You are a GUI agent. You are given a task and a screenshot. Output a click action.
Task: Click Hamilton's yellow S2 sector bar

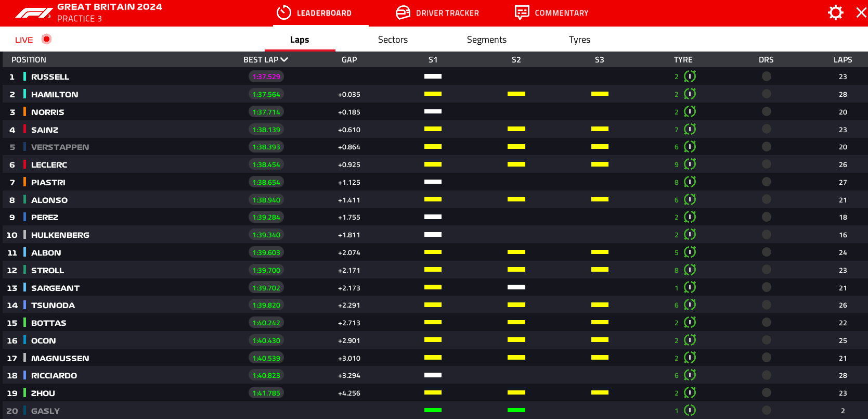click(x=516, y=94)
